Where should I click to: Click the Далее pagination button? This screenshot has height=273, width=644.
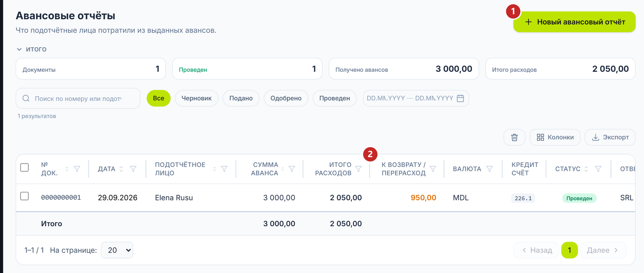(603, 250)
